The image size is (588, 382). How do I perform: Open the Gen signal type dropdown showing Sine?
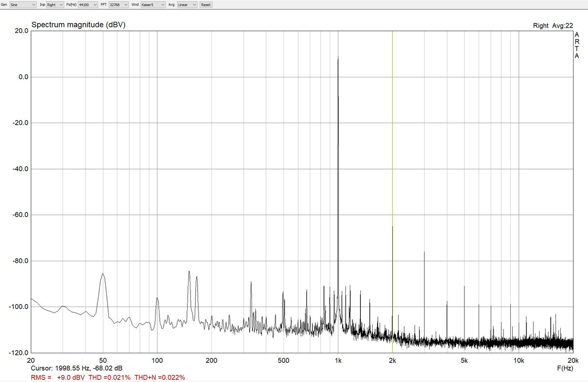click(x=23, y=4)
